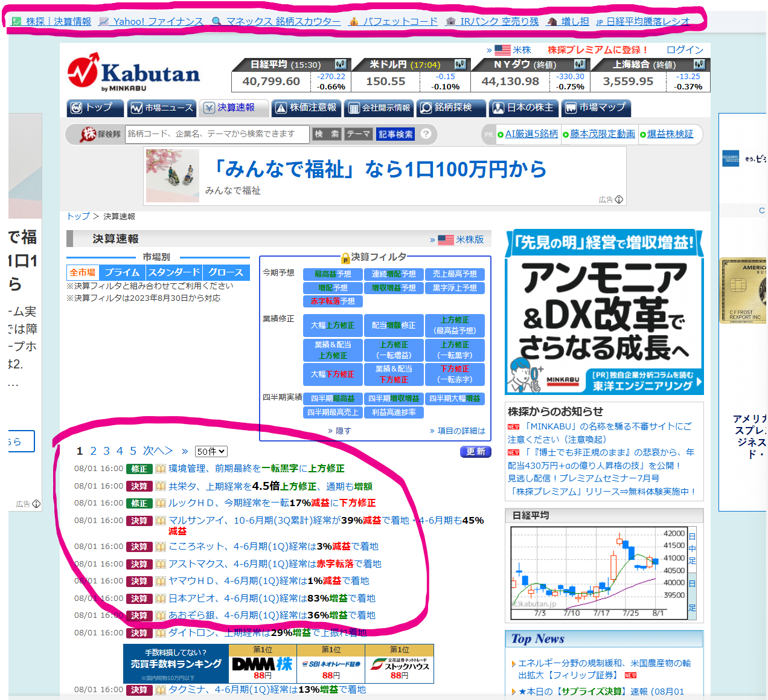
Task: Select the スタンダード market tab
Action: [x=174, y=272]
